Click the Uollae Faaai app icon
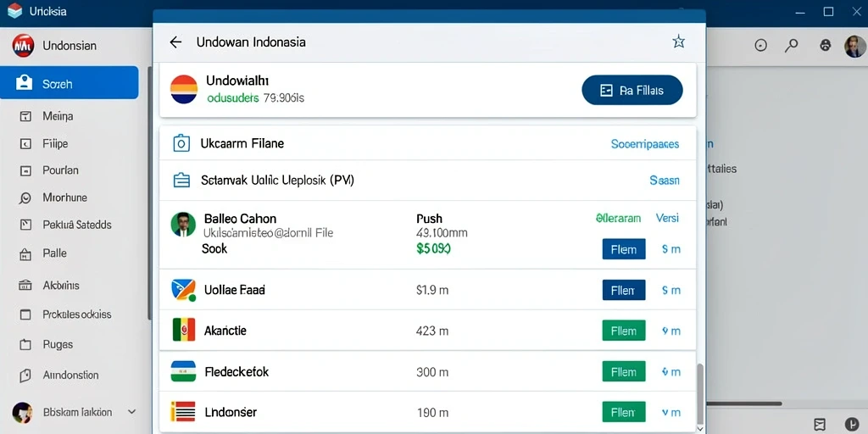The height and width of the screenshot is (434, 868). pos(184,290)
